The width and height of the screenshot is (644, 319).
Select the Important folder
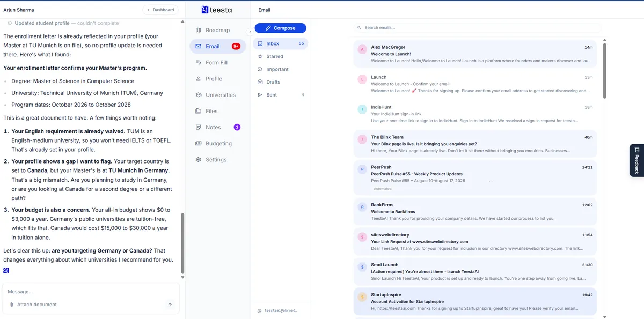(x=280, y=69)
